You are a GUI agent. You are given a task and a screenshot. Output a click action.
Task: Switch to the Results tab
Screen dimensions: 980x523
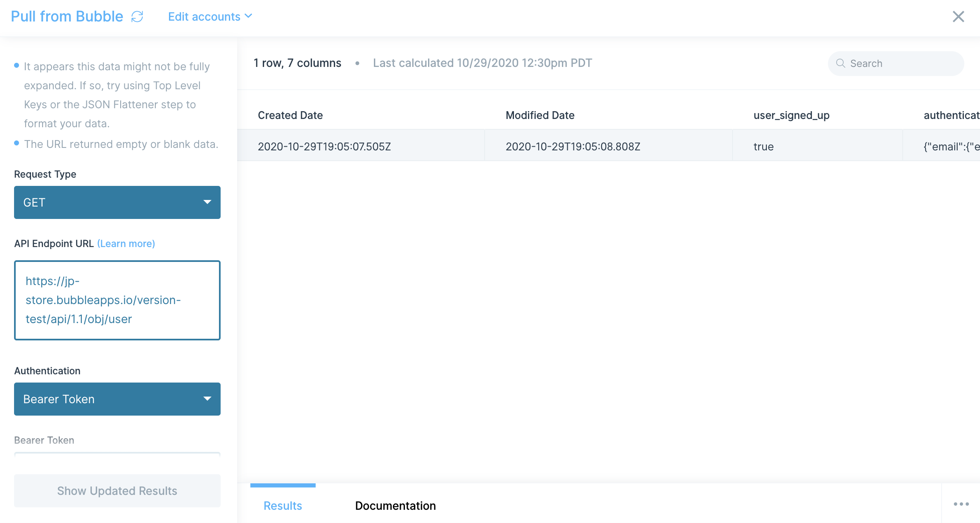pyautogui.click(x=283, y=506)
